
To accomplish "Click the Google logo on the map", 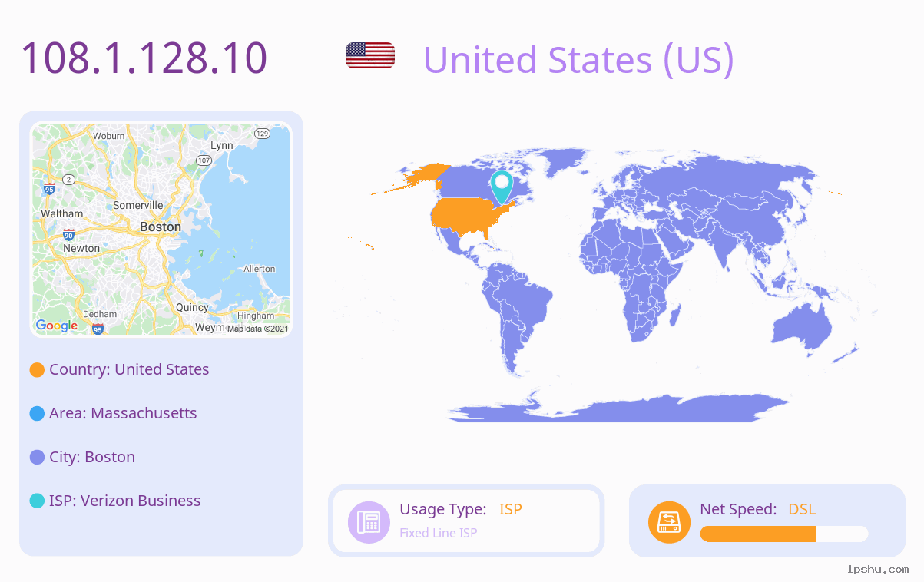I will point(57,326).
